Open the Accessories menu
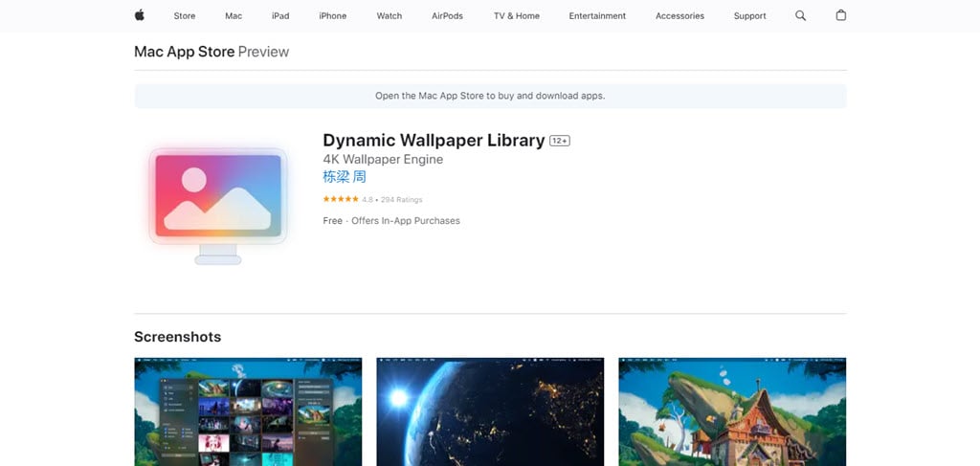 (x=680, y=16)
